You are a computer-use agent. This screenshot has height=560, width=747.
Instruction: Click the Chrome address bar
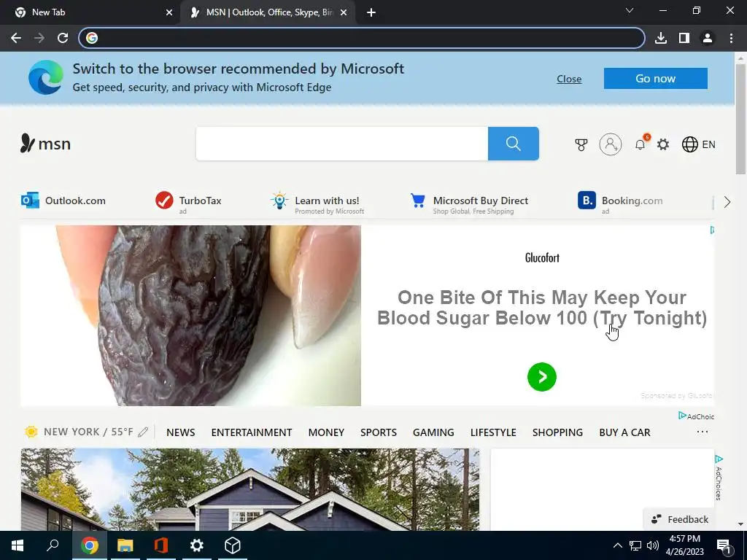coord(362,38)
